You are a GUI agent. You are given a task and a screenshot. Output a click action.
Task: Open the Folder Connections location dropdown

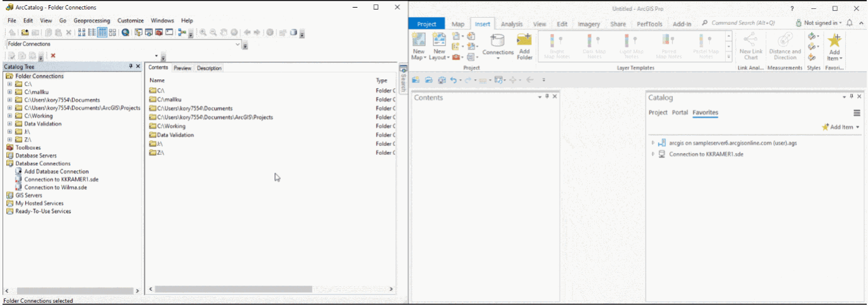coord(238,44)
